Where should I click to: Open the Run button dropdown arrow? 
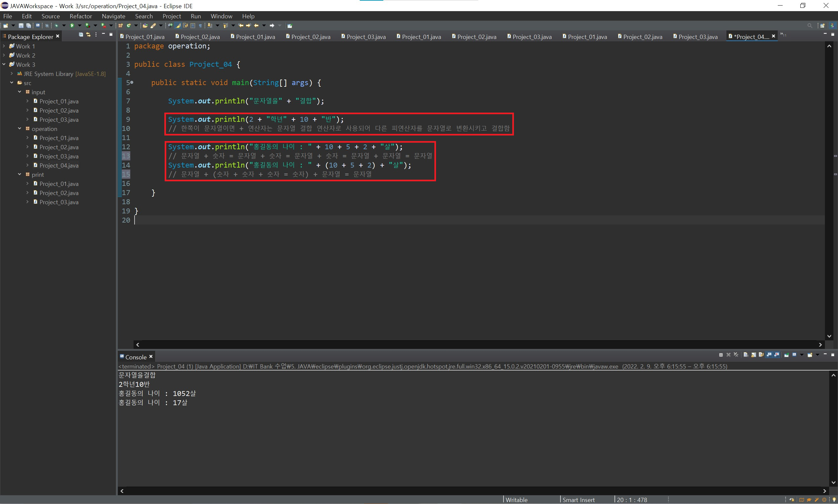point(80,26)
